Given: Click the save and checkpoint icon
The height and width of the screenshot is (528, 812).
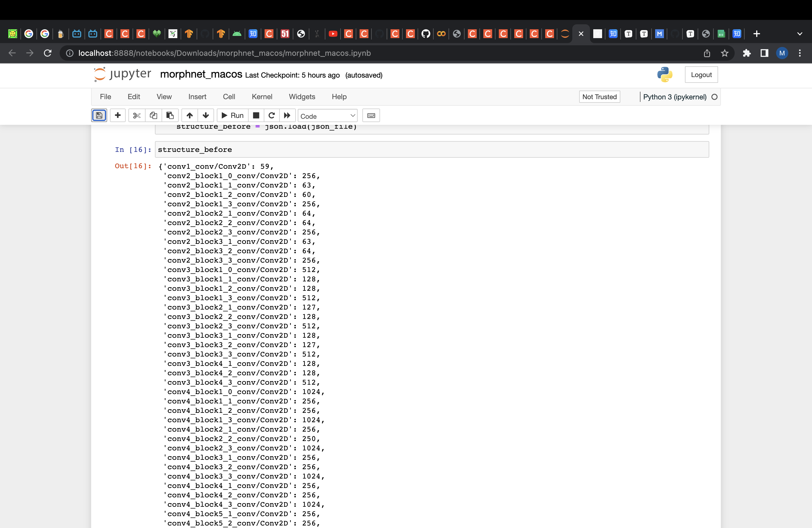Looking at the screenshot, I should click(99, 115).
